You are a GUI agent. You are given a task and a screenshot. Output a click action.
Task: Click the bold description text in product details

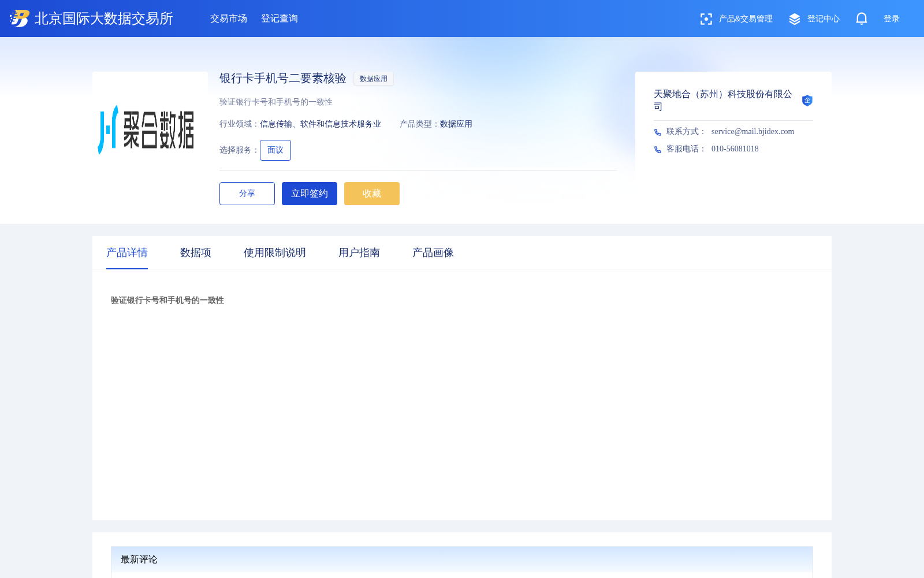[167, 301]
